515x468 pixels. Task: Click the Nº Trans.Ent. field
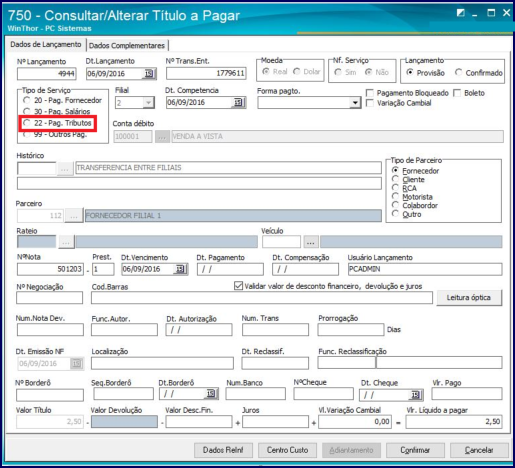click(206, 73)
